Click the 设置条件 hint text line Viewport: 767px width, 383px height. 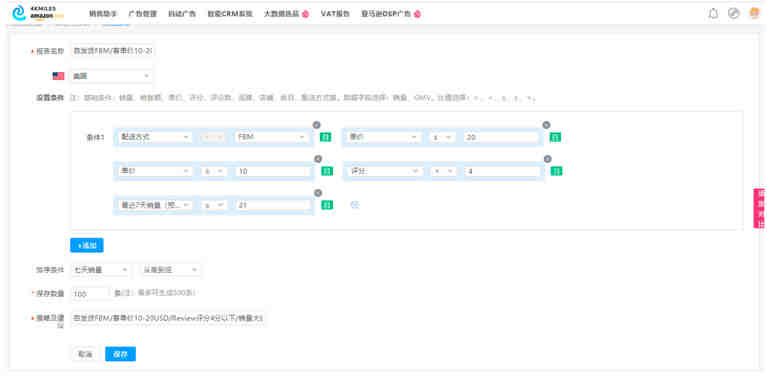click(303, 98)
